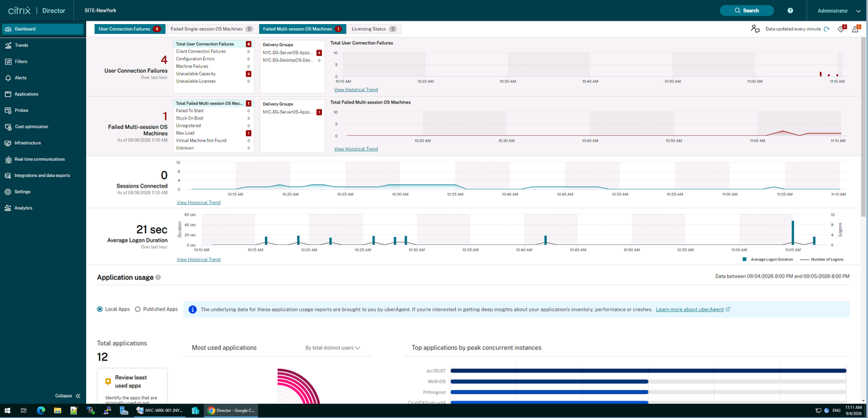Open the Analytics menu item

coord(23,208)
